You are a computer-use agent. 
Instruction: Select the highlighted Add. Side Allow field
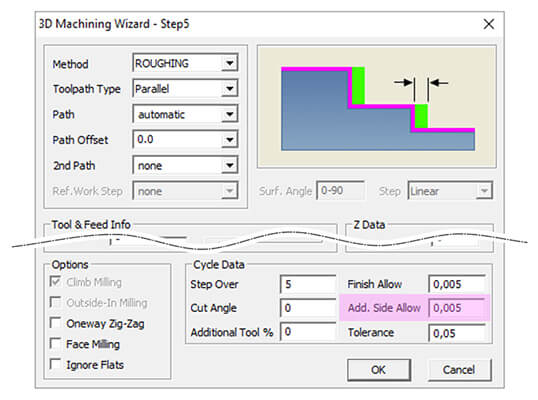(x=457, y=308)
